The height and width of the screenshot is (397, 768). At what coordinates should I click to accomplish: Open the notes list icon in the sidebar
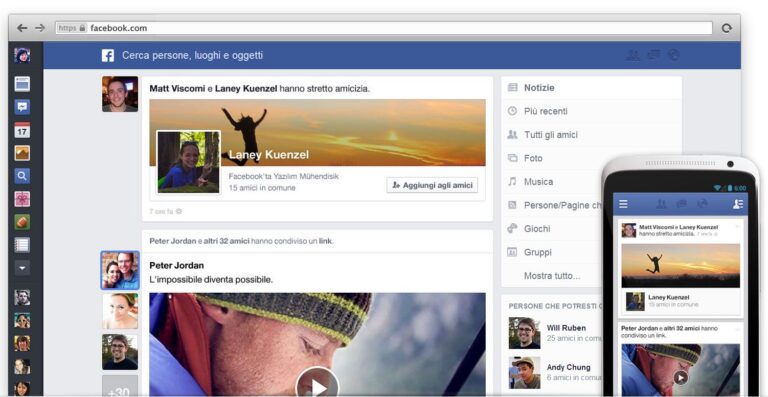[22, 245]
